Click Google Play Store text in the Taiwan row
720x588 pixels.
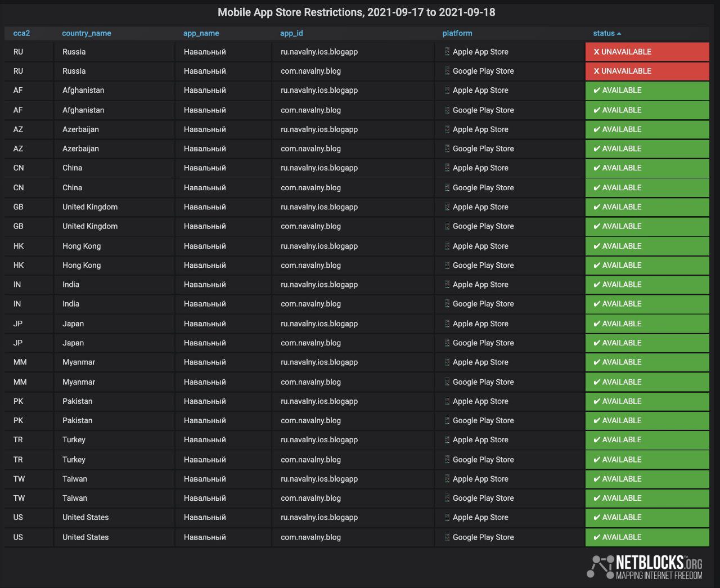point(483,498)
